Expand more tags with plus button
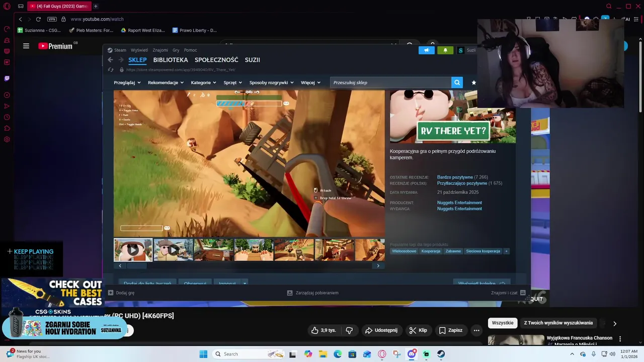Viewport: 644px width, 362px height. (506, 251)
